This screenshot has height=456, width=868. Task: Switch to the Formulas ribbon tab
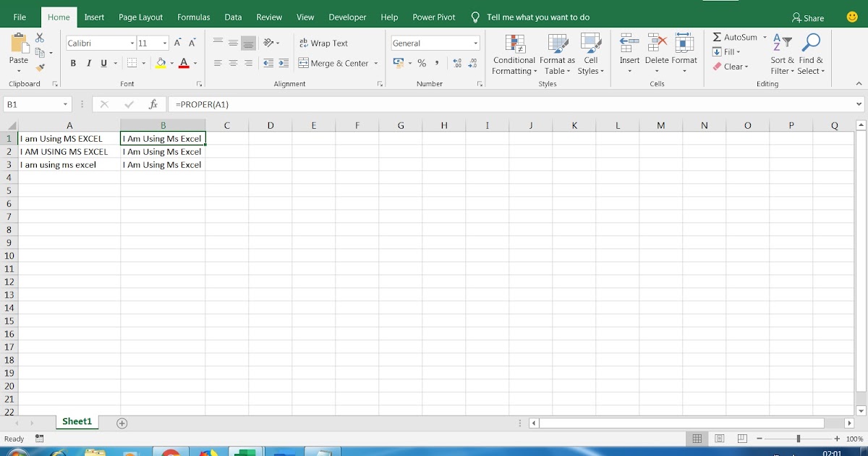click(193, 17)
